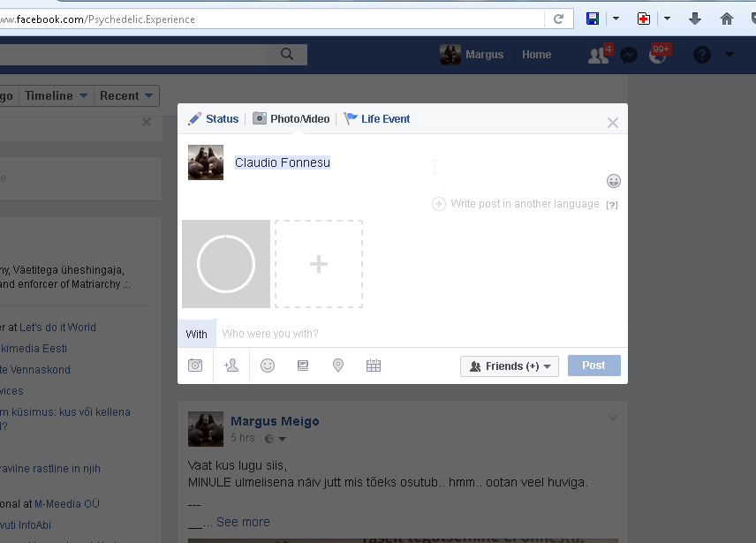Click the browser reload icon
756x543 pixels.
[x=558, y=19]
